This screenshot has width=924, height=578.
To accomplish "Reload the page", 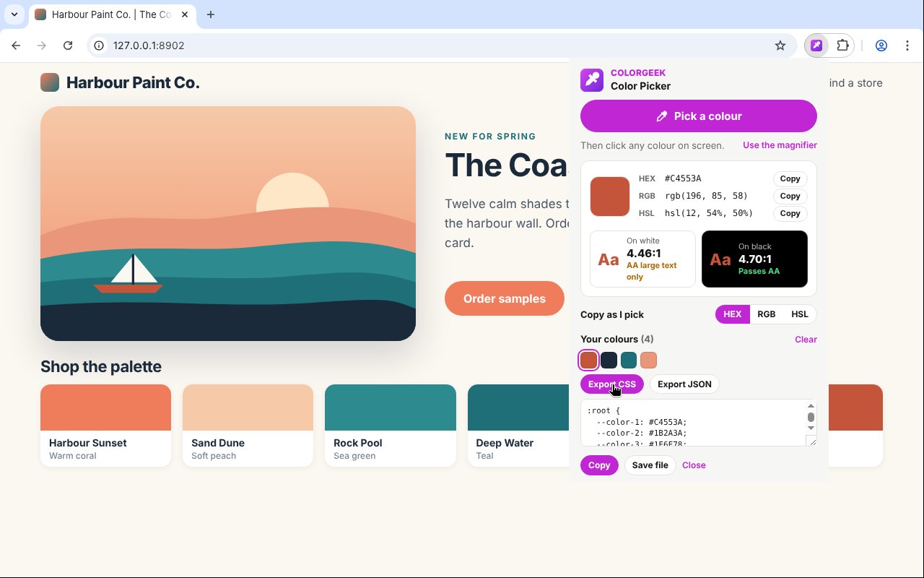I will 68,46.
